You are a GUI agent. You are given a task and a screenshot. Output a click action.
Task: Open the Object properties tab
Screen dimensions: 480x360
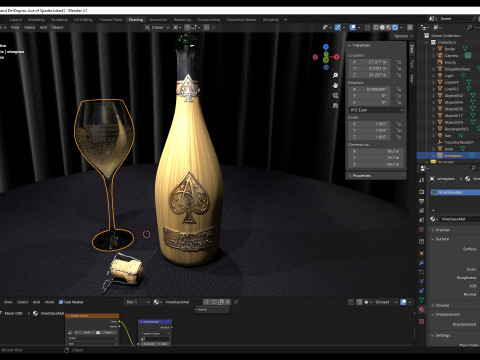pyautogui.click(x=422, y=253)
